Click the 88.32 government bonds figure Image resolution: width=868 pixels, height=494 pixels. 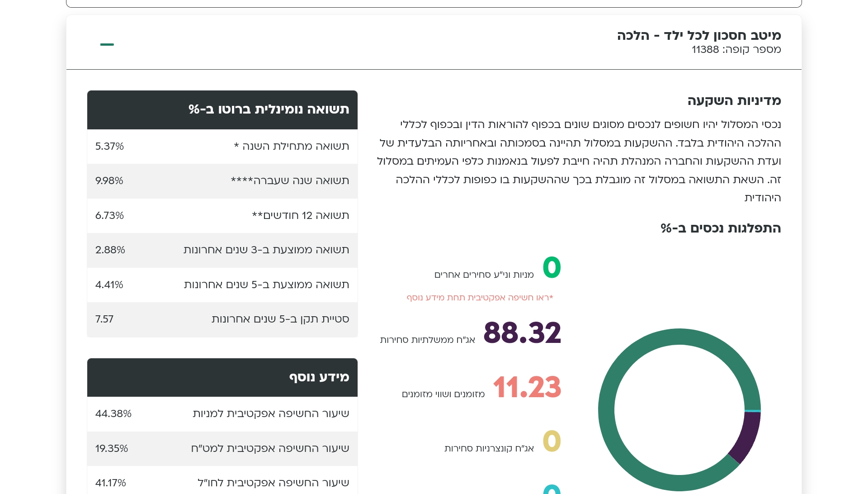[x=522, y=333]
